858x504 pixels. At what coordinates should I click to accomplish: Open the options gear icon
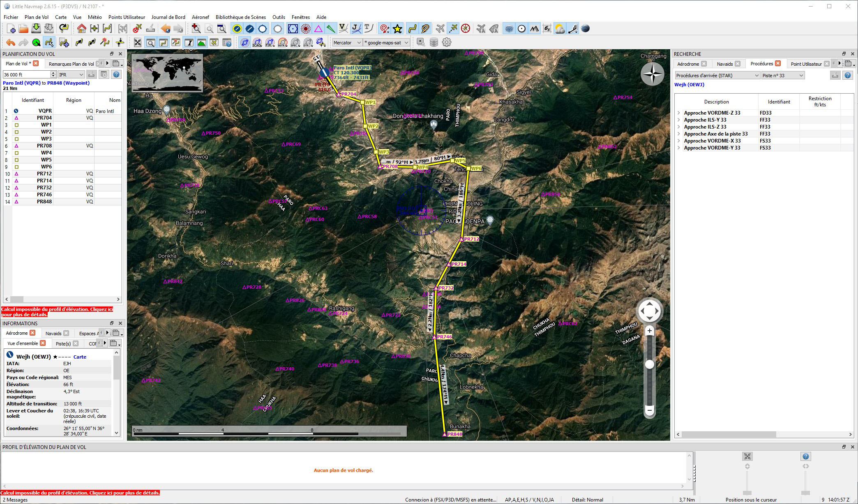[x=447, y=42]
